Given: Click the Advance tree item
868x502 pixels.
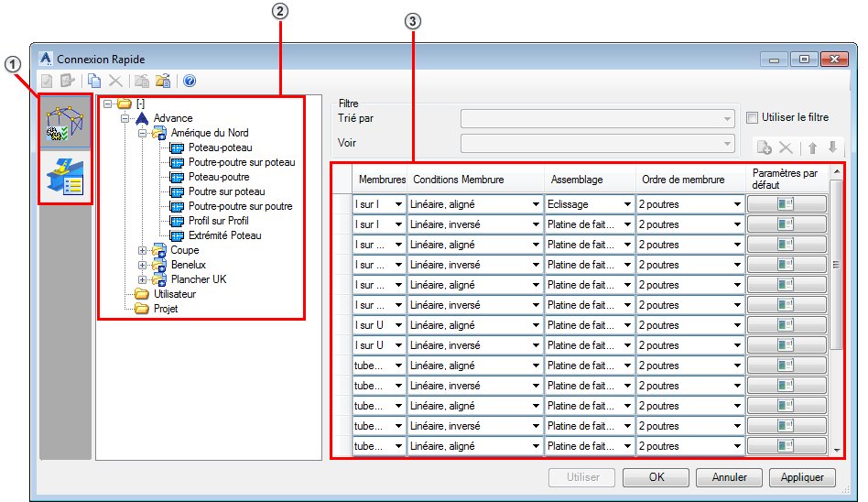Looking at the screenshot, I should [173, 118].
